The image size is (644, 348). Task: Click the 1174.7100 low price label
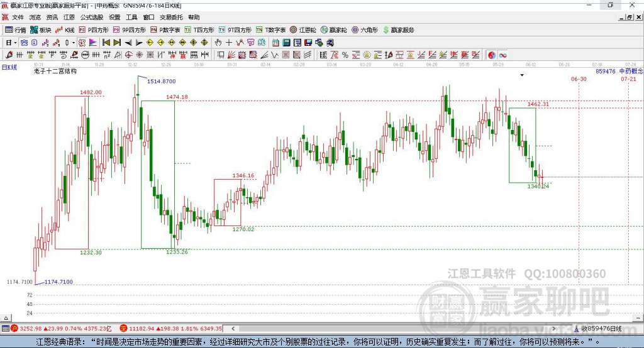[x=58, y=281]
